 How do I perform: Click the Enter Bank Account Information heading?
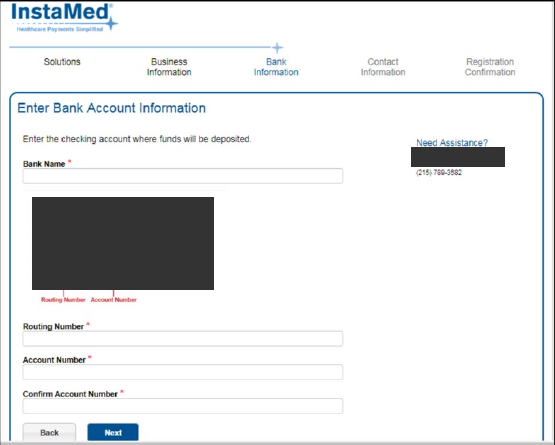pyautogui.click(x=111, y=108)
